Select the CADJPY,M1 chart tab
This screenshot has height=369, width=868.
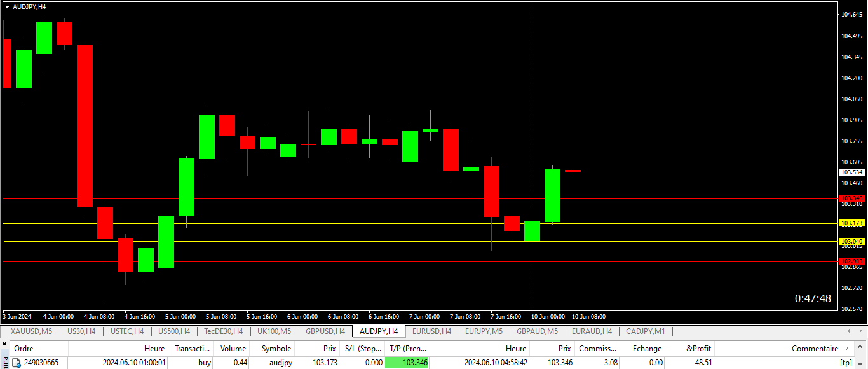coord(646,331)
